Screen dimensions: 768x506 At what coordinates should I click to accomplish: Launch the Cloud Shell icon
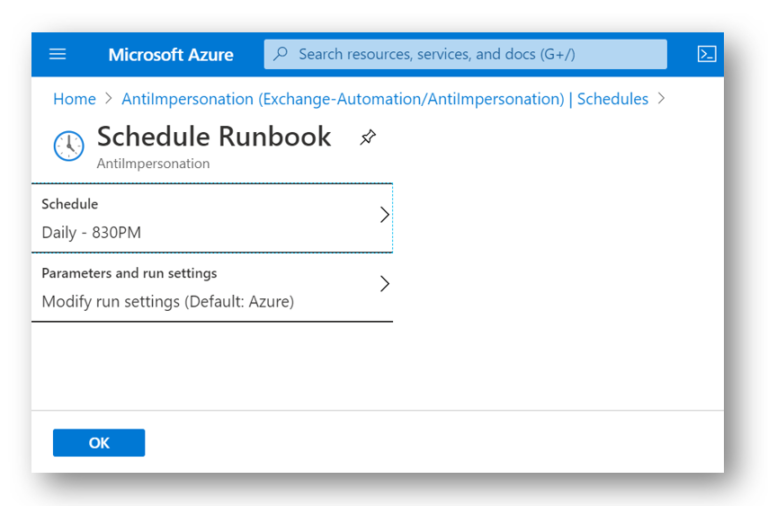[x=706, y=54]
